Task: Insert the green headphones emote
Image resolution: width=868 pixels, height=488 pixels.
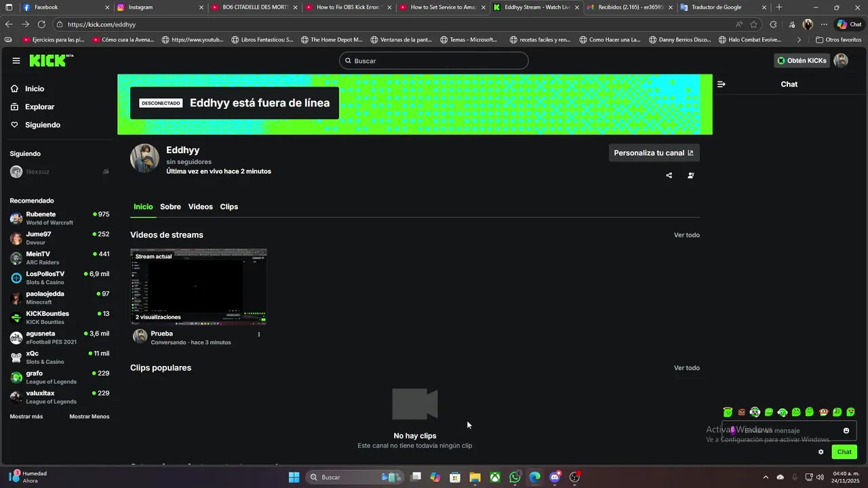Action: point(783,412)
